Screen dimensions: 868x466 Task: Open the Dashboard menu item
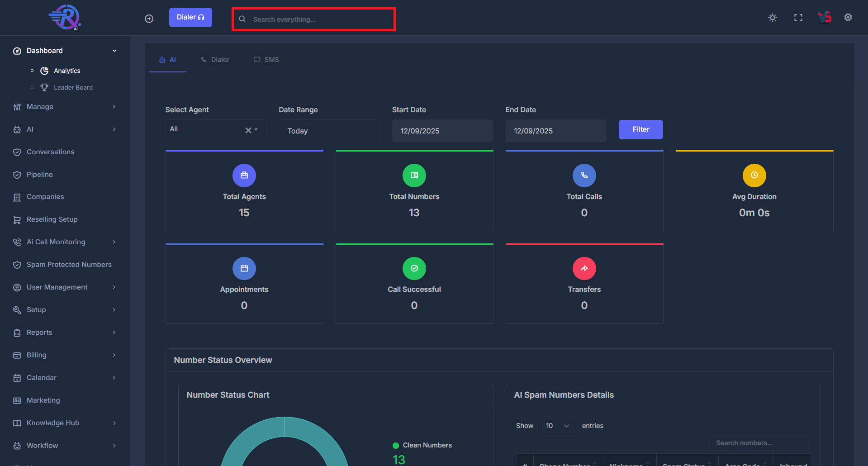pyautogui.click(x=44, y=50)
